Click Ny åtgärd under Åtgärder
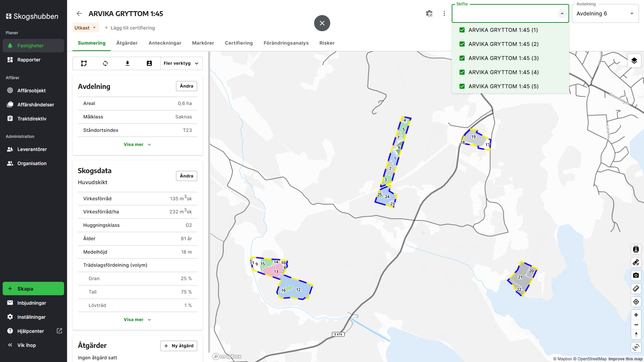The width and height of the screenshot is (644, 362). coord(179,346)
